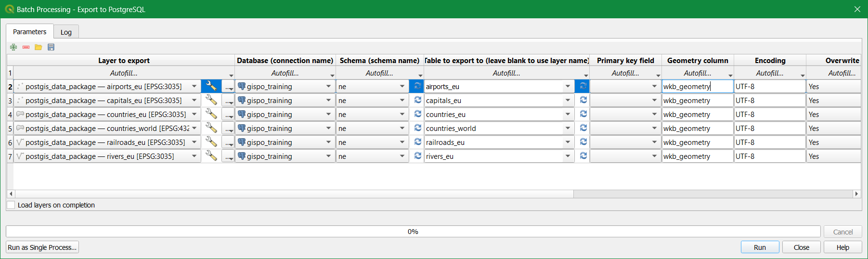Refresh schema list in countries_eu row
Image resolution: width=868 pixels, height=259 pixels.
pos(417,114)
